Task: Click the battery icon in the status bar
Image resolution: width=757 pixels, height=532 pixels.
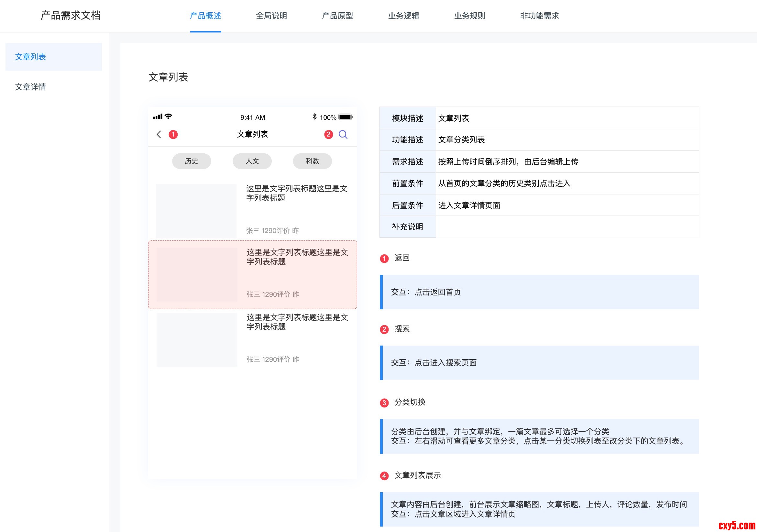Action: (x=345, y=117)
